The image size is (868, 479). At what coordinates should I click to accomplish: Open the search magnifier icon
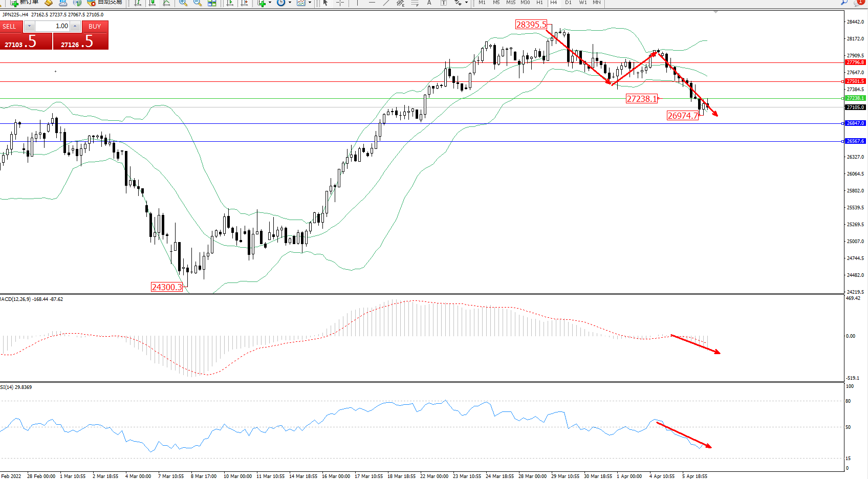(844, 3)
